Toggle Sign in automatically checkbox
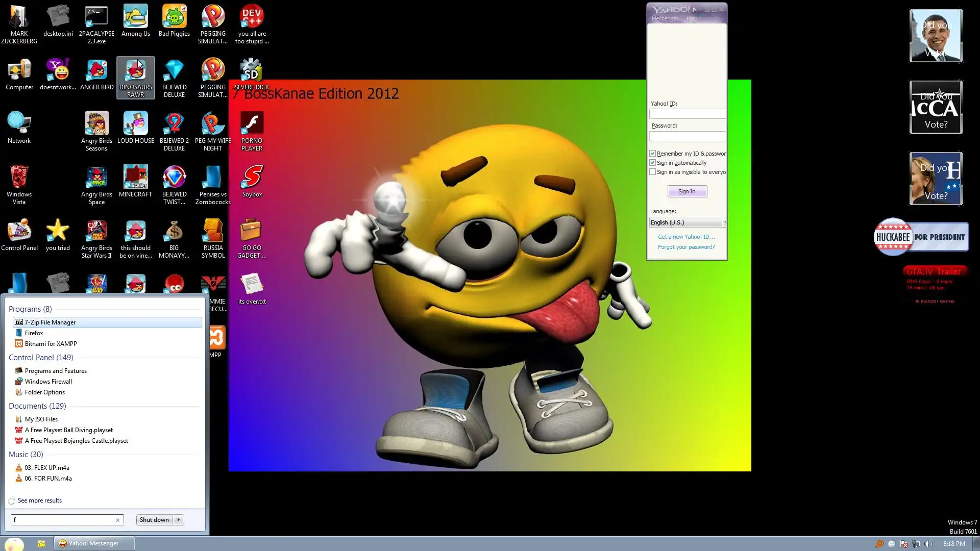 652,163
